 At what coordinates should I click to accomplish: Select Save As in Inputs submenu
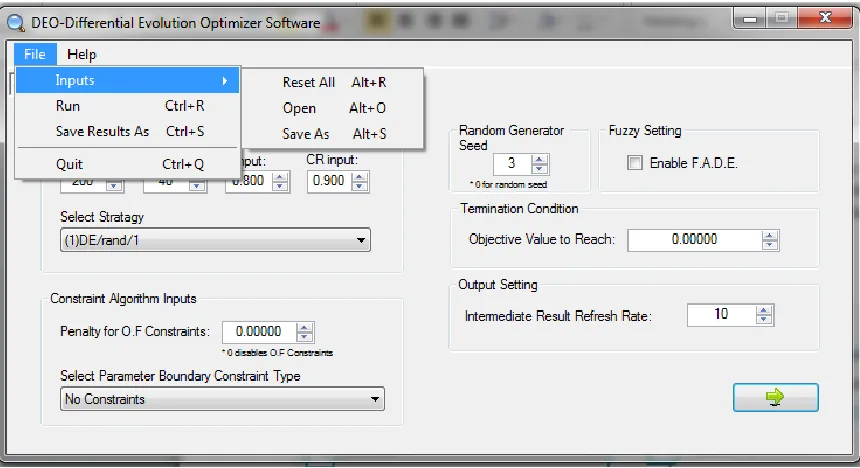pyautogui.click(x=333, y=134)
